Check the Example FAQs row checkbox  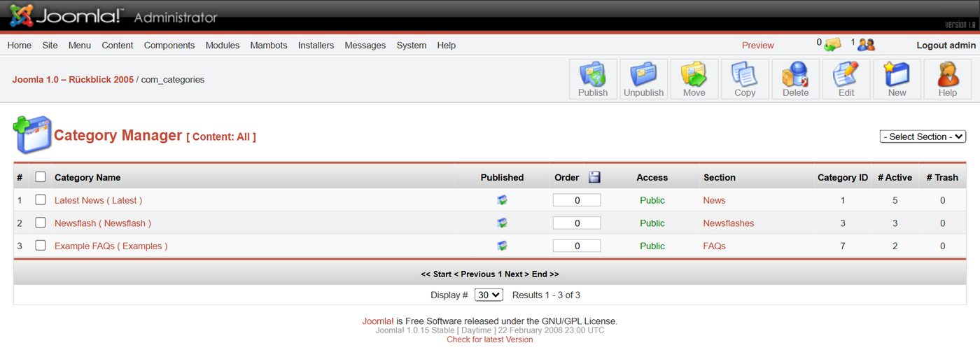[41, 246]
